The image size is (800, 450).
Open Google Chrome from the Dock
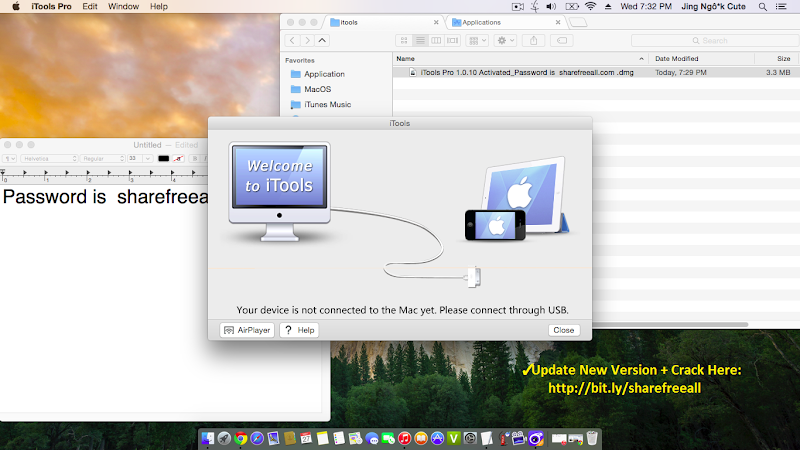click(x=240, y=438)
